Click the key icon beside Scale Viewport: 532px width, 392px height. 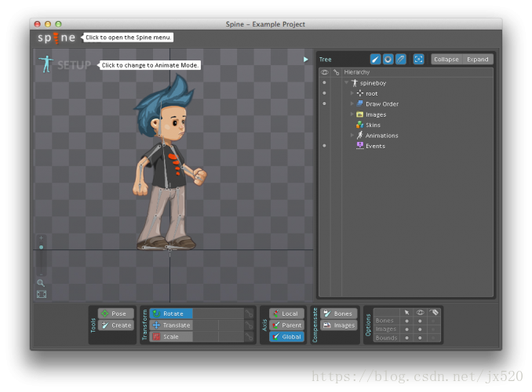249,336
